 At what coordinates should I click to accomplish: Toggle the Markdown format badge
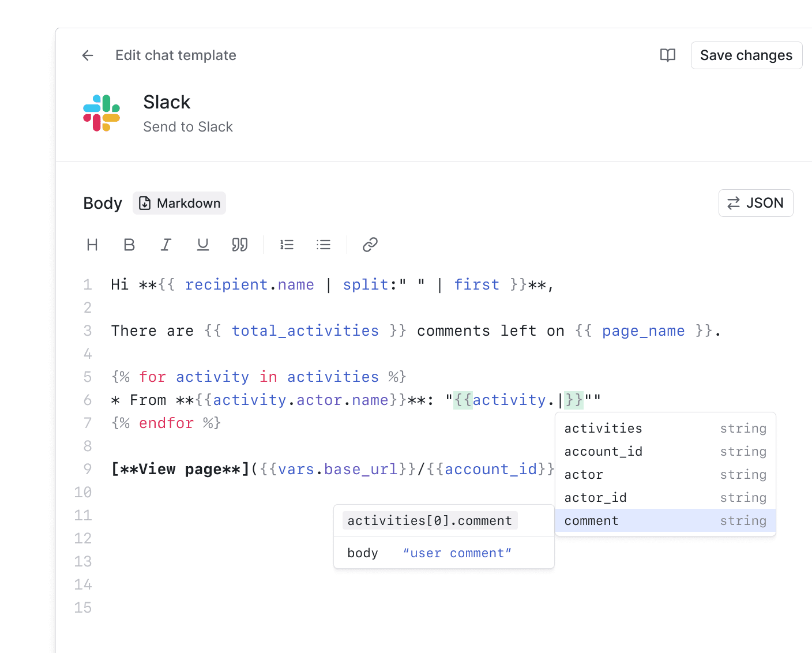coord(179,202)
